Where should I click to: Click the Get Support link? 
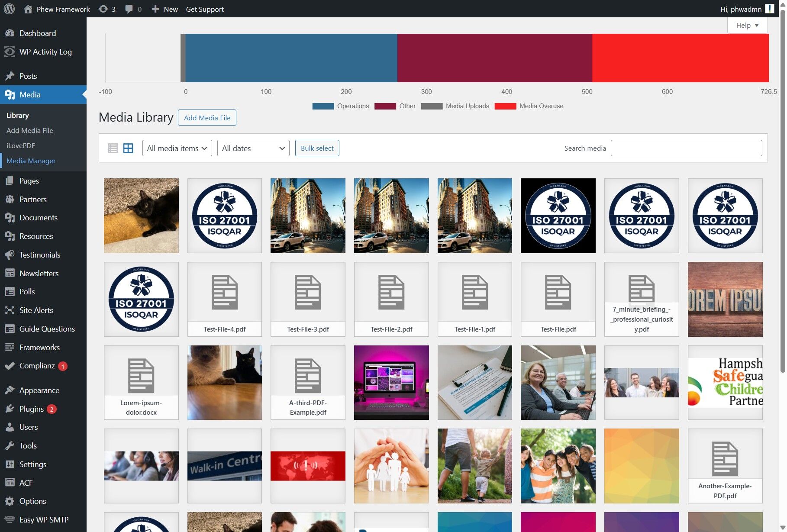click(205, 9)
